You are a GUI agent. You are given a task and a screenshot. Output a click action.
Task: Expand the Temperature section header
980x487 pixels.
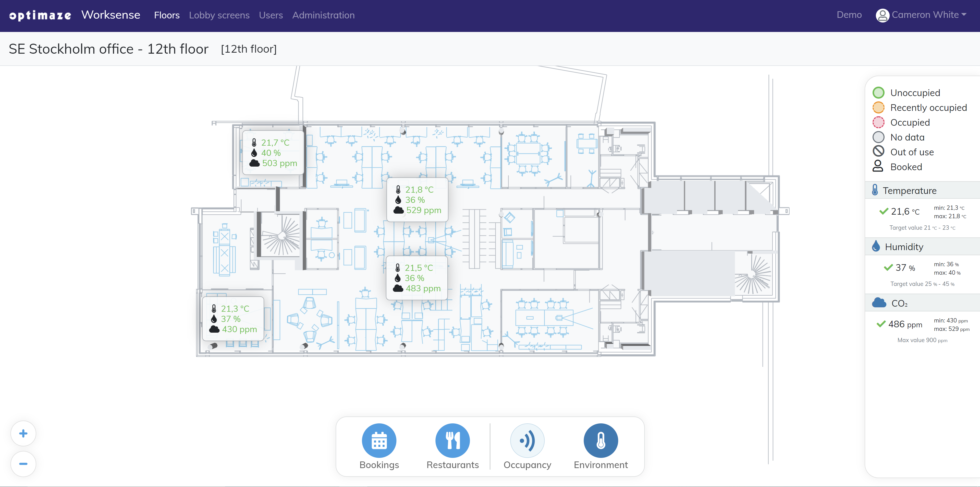click(x=909, y=190)
